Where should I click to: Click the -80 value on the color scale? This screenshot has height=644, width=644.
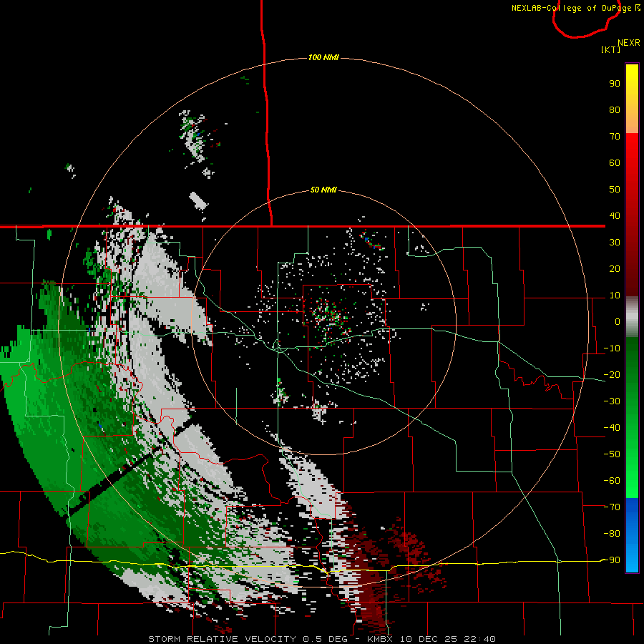click(612, 534)
